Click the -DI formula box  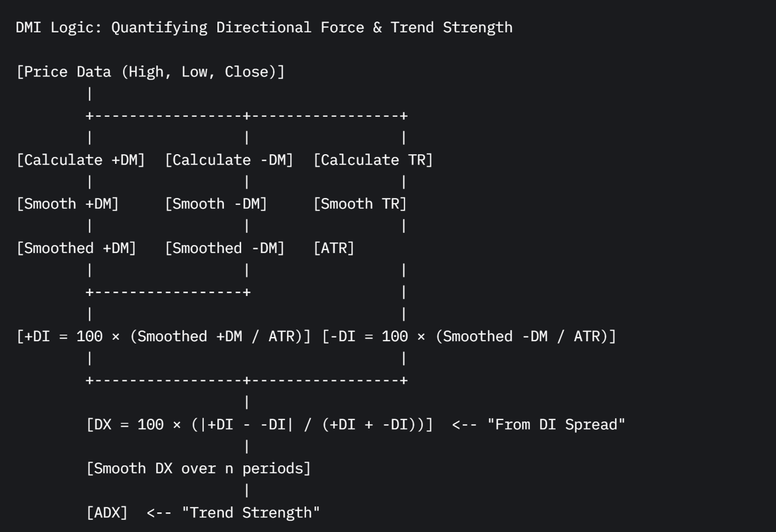point(469,336)
